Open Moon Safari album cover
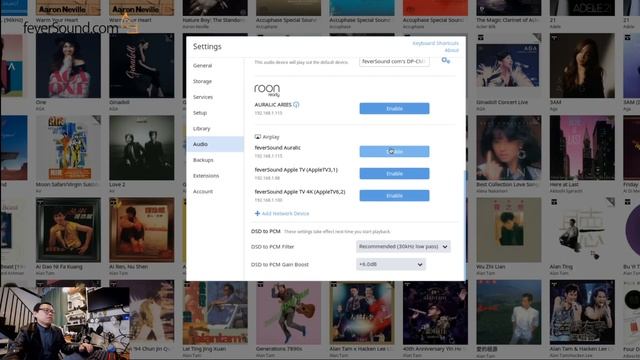Image resolution: width=640 pixels, height=360 pixels. point(68,148)
